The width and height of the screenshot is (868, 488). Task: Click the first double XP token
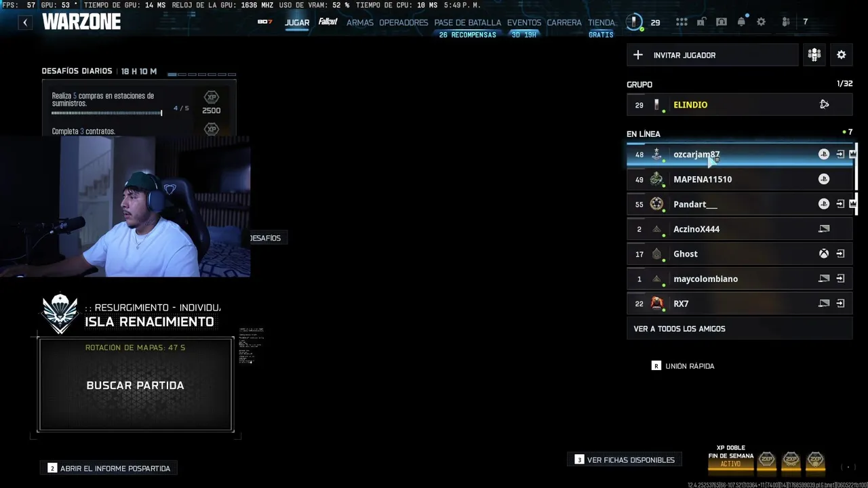(766, 460)
